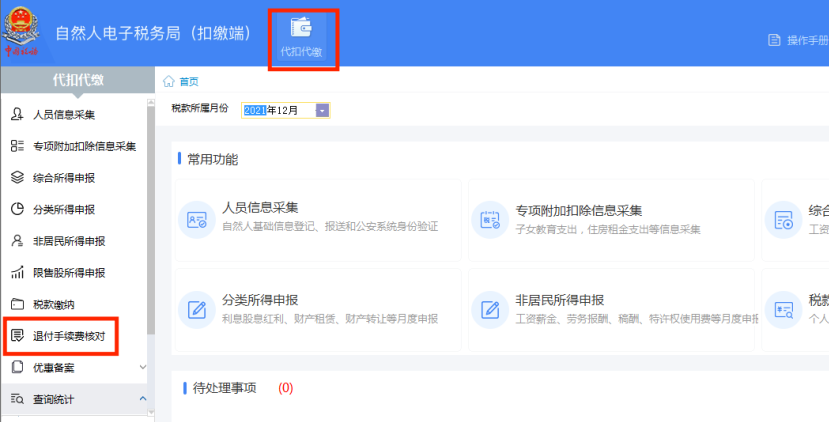This screenshot has width=829, height=422.
Task: Click 分类所得申报 sidebar pie icon
Action: point(17,209)
